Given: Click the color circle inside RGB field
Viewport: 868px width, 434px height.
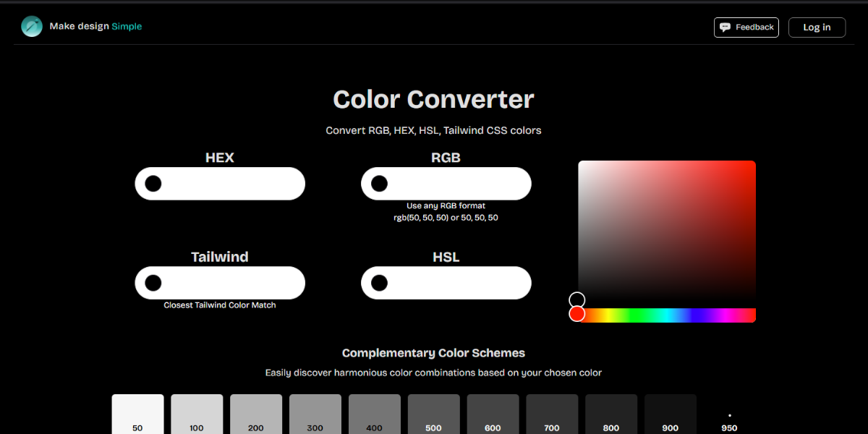Looking at the screenshot, I should (379, 183).
